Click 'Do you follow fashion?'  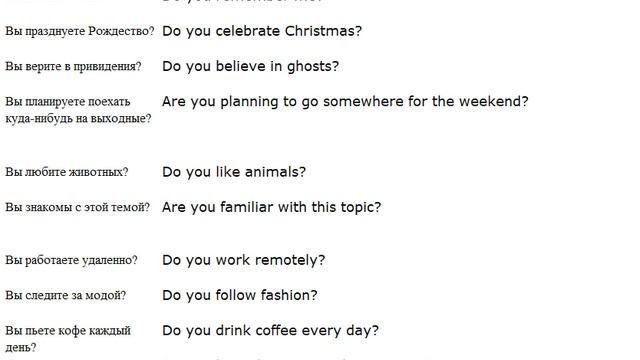click(x=240, y=295)
